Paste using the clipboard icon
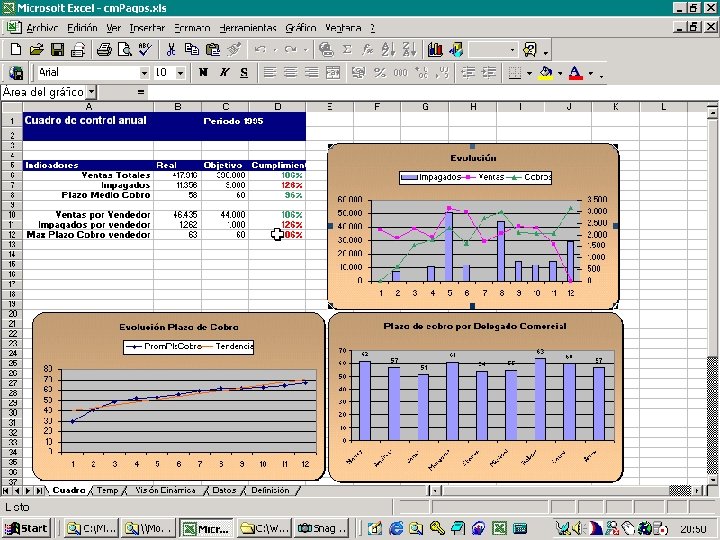Screen dimensions: 720x540 (213, 49)
